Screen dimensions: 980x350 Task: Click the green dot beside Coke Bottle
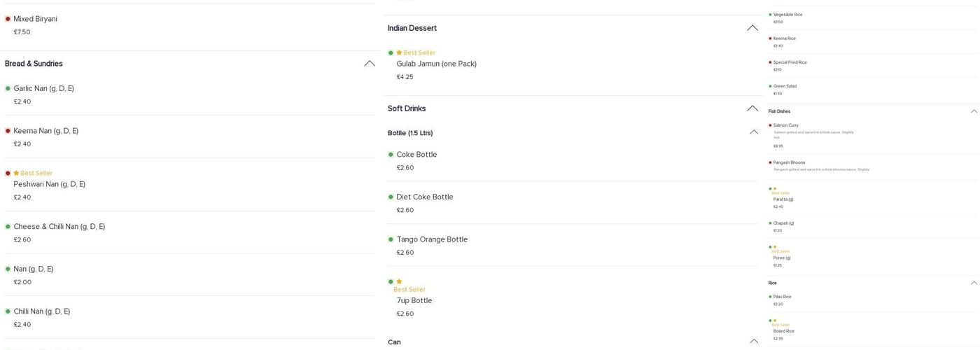[391, 155]
